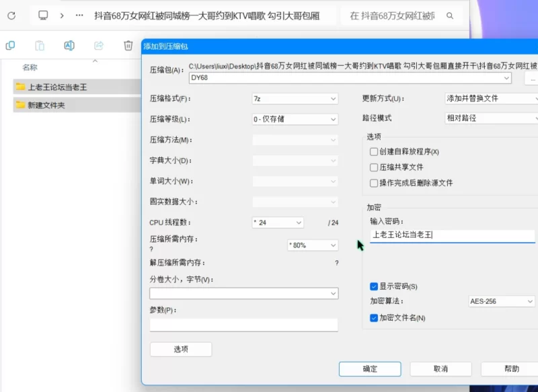The image size is (538, 392).
Task: Open the breadcrumb ellipsis menu
Action: (79, 15)
